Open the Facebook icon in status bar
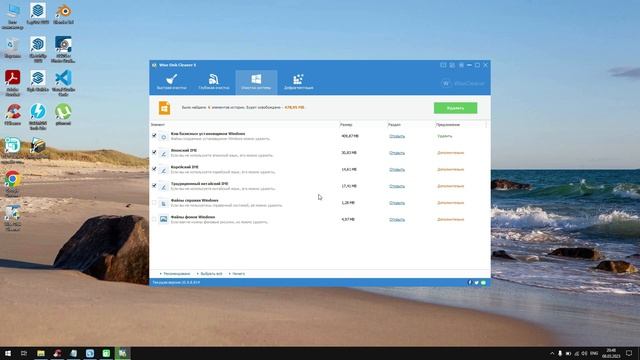This screenshot has width=640, height=360. pos(470,282)
